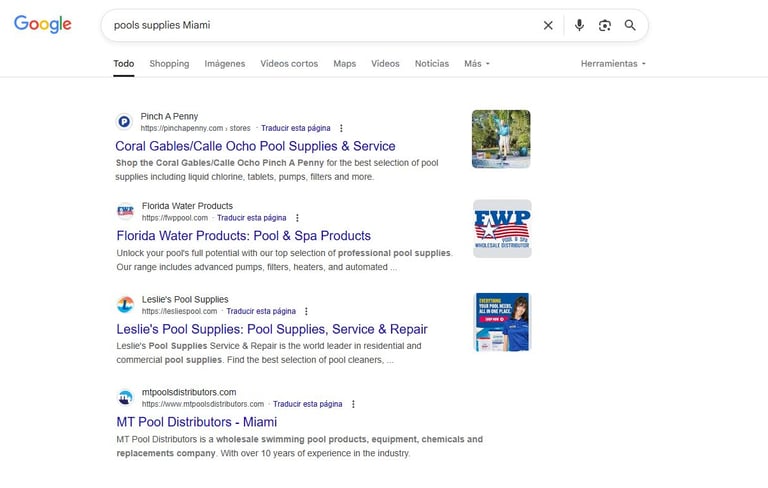Expand the Herramientas dropdown
768x488 pixels.
[x=613, y=64]
